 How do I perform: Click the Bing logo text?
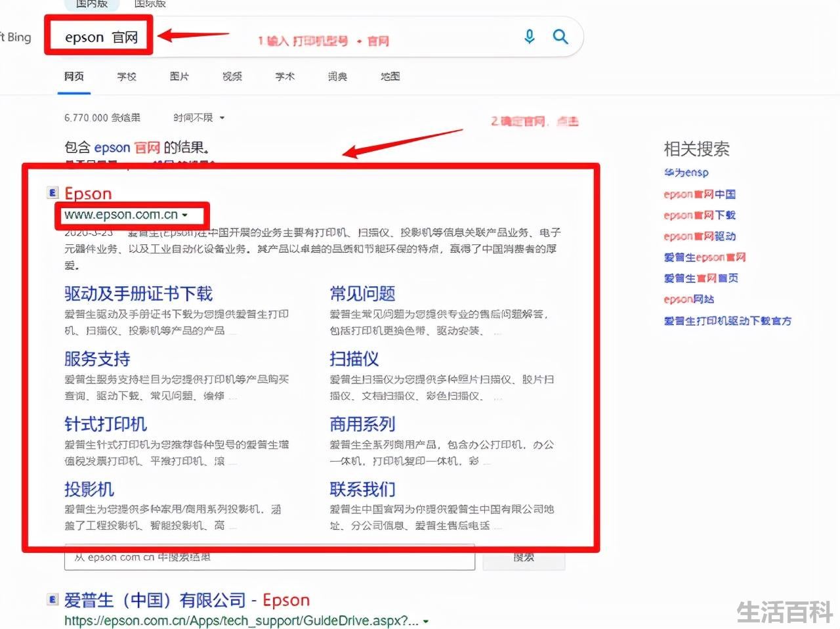[x=16, y=37]
